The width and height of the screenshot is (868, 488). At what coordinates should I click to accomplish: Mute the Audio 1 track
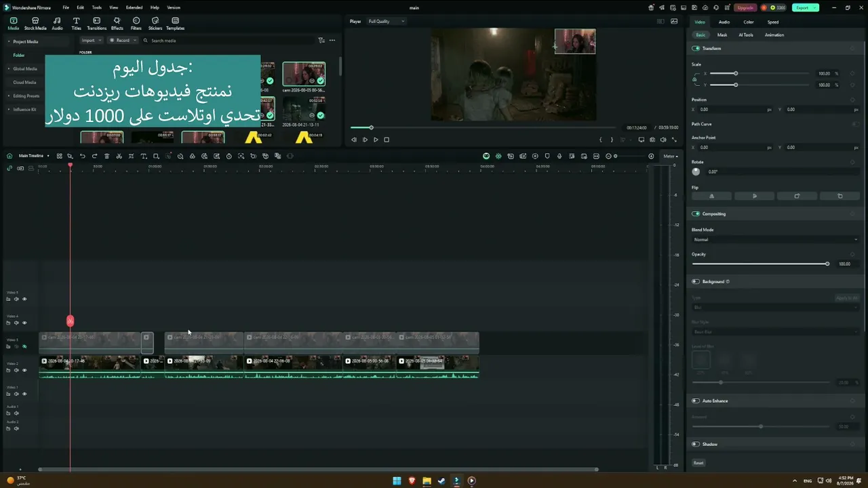tap(16, 413)
